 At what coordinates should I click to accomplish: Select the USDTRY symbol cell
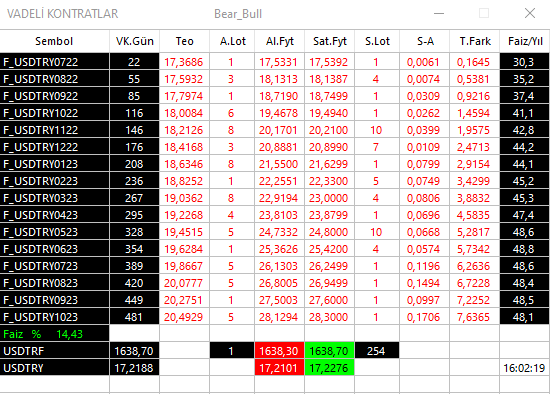click(55, 368)
